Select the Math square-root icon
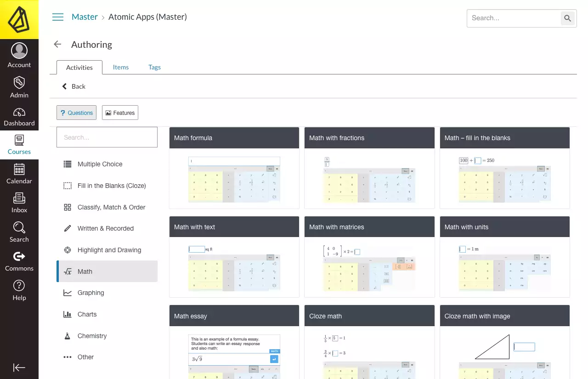The height and width of the screenshot is (379, 588). [x=68, y=272]
